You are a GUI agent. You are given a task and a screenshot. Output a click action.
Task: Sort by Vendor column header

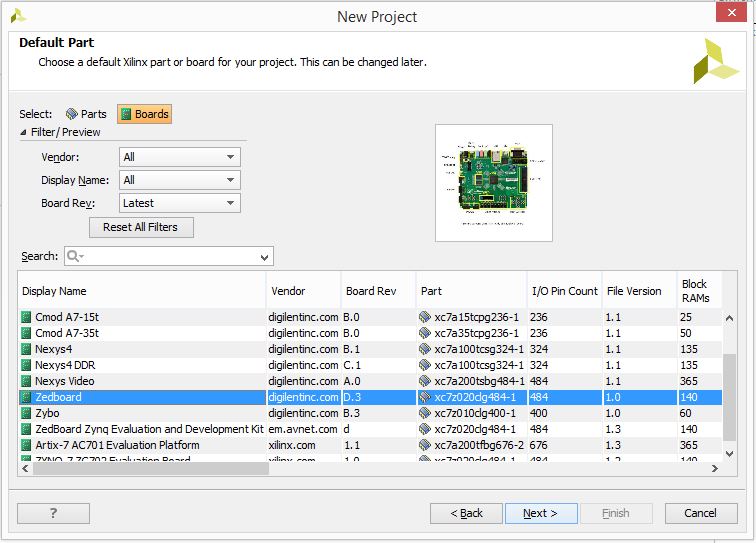304,291
